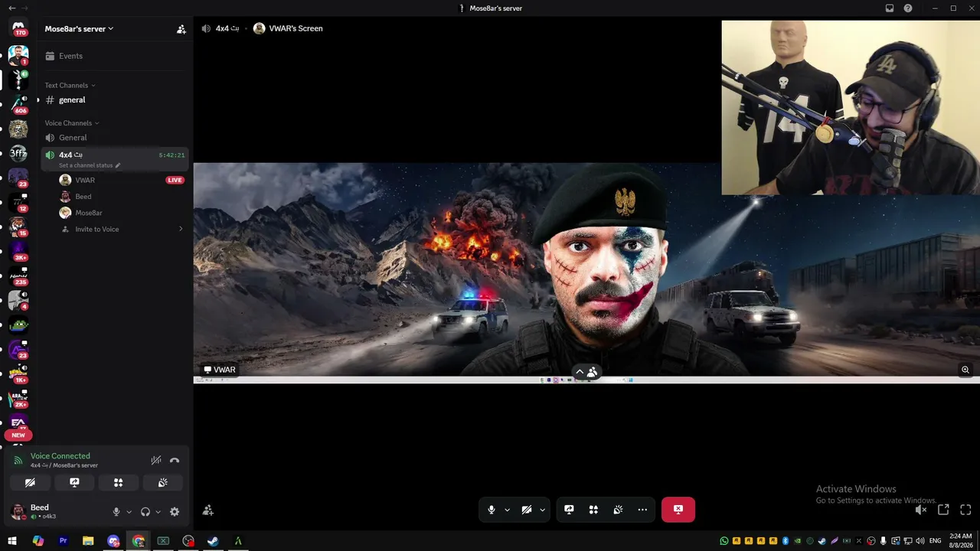Enter full screen for the stream
The width and height of the screenshot is (980, 551).
[x=965, y=510]
